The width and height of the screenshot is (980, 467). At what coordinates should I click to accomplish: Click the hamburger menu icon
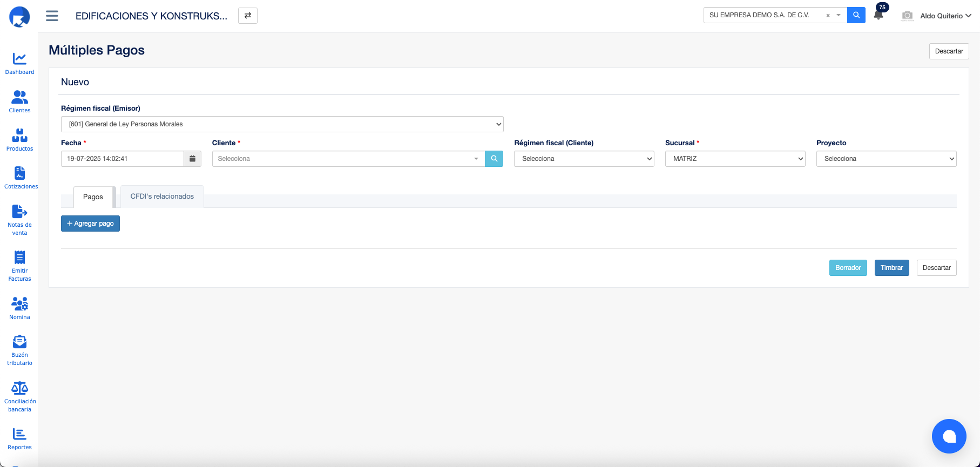[x=52, y=16]
